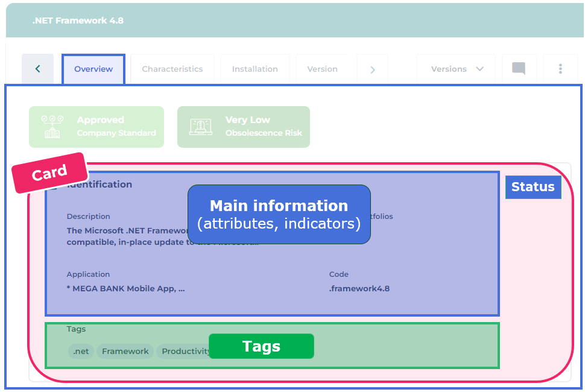Click the comment bubble icon

point(519,69)
